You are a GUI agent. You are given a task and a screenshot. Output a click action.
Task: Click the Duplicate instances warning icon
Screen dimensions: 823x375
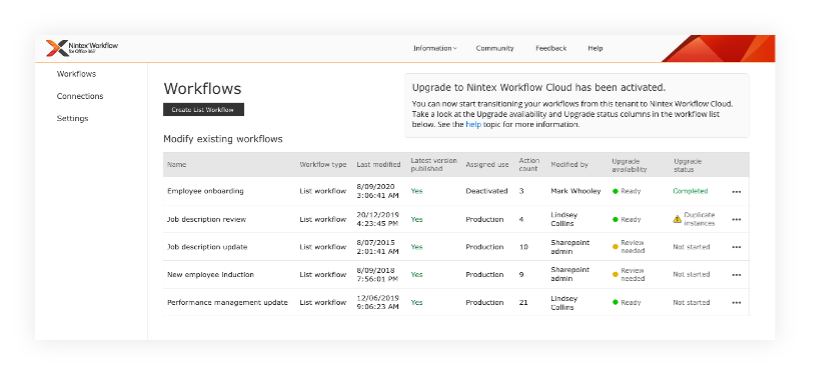pos(677,219)
